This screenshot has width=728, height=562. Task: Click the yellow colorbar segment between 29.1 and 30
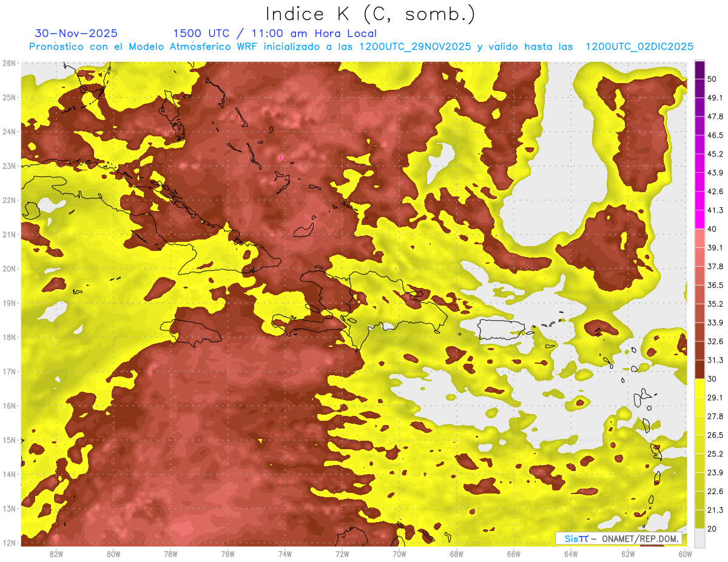700,388
